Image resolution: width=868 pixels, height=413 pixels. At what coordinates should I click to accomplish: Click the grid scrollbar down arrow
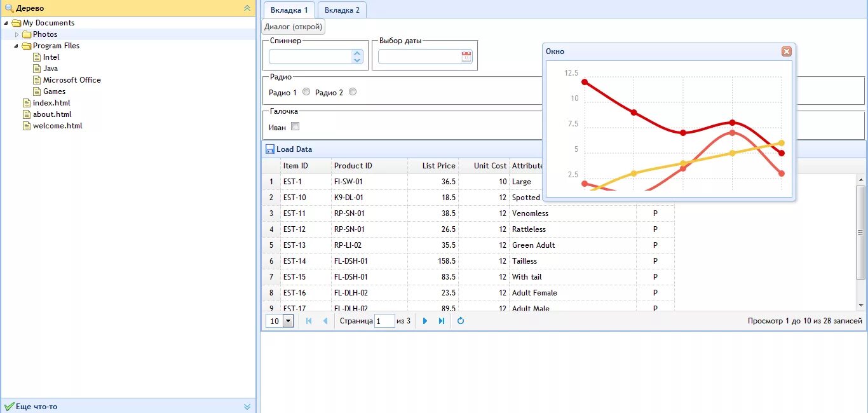coord(860,306)
